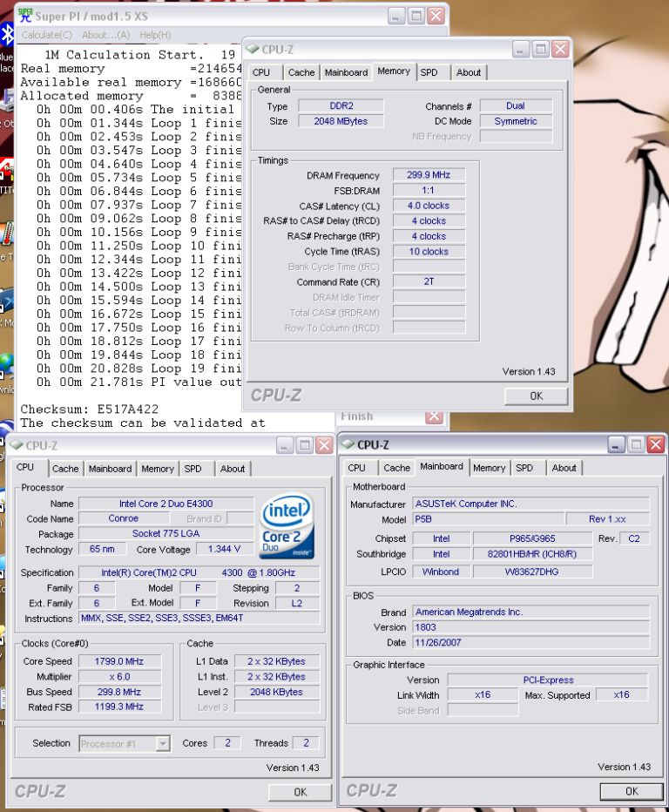Image resolution: width=669 pixels, height=812 pixels.
Task: Minimize the Super PI window
Action: click(x=396, y=16)
